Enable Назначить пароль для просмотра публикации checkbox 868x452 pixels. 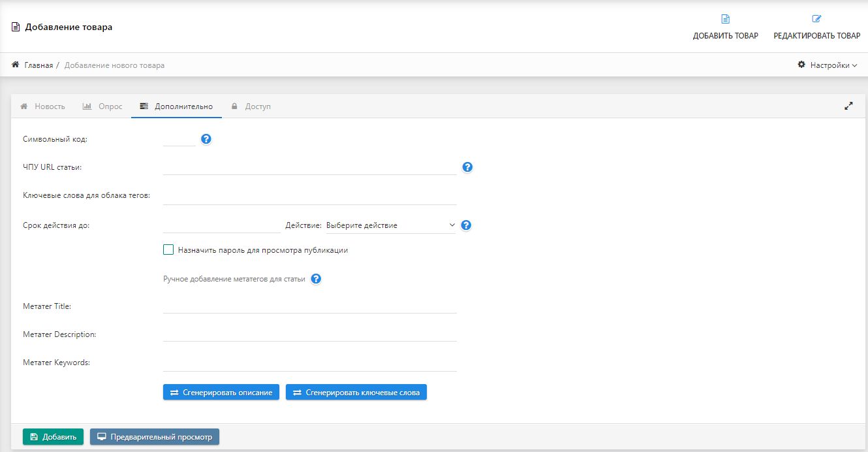point(168,250)
